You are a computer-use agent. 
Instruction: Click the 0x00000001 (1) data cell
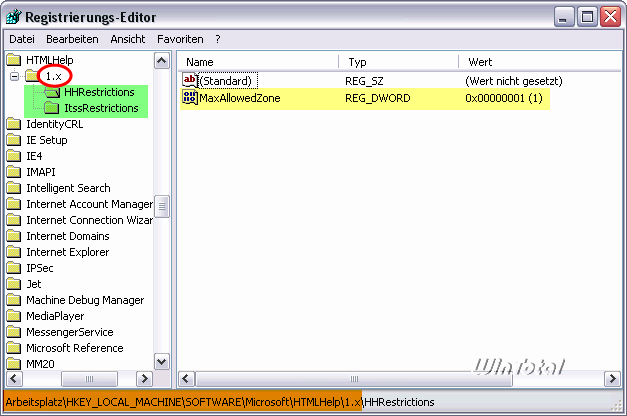(x=504, y=98)
